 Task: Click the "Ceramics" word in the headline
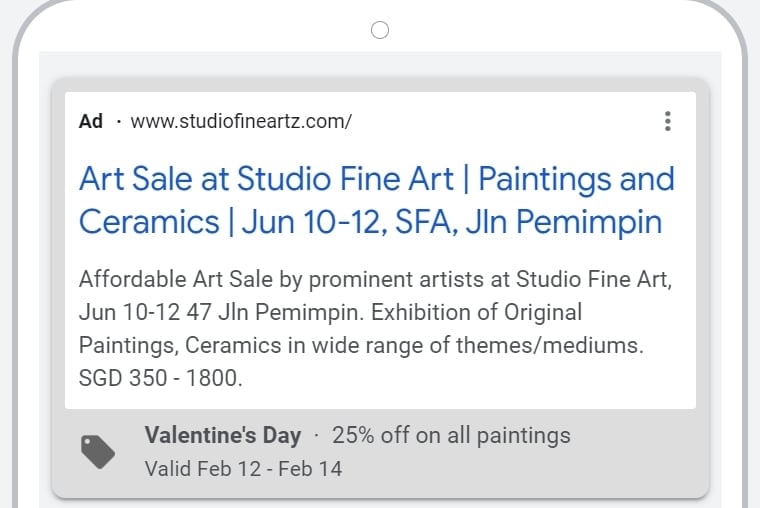pyautogui.click(x=148, y=221)
